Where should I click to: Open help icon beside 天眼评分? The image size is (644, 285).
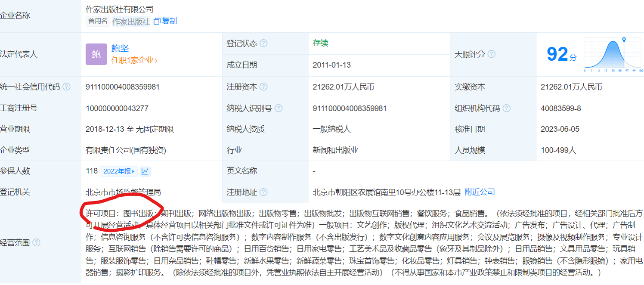coord(491,54)
